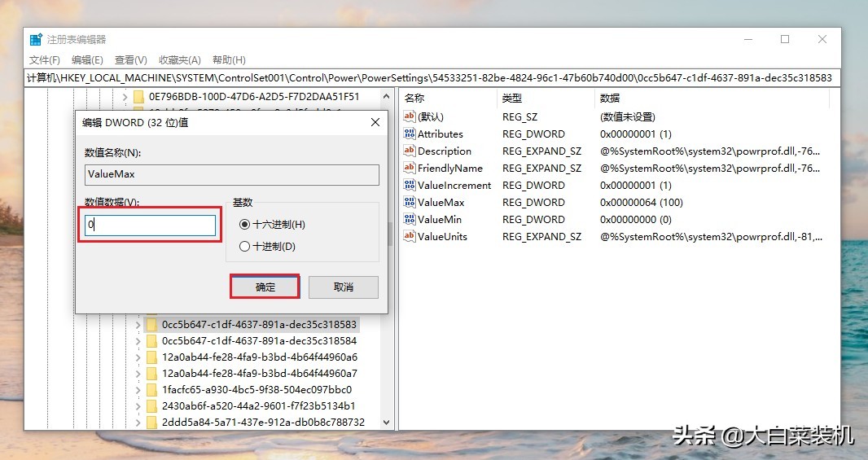The height and width of the screenshot is (460, 868).
Task: Select tree key 0cc5b647-c1df-4637-891a-dec35c318584
Action: (259, 341)
